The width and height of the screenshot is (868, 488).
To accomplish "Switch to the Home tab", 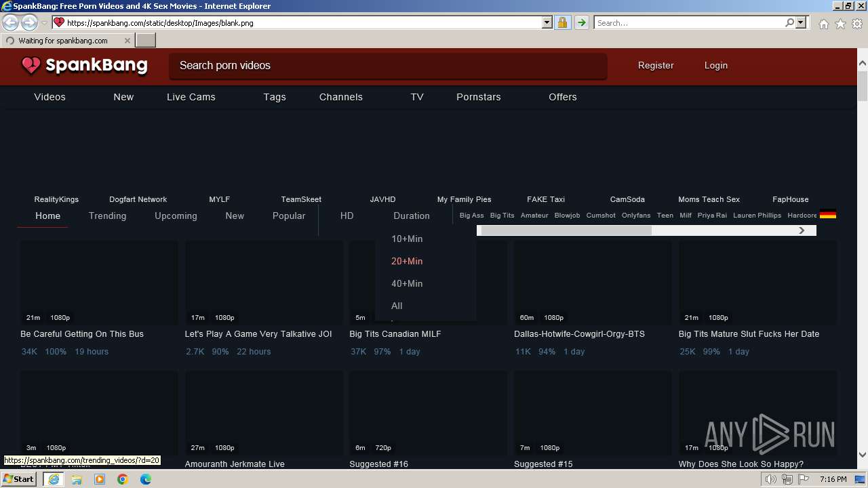I will [48, 216].
